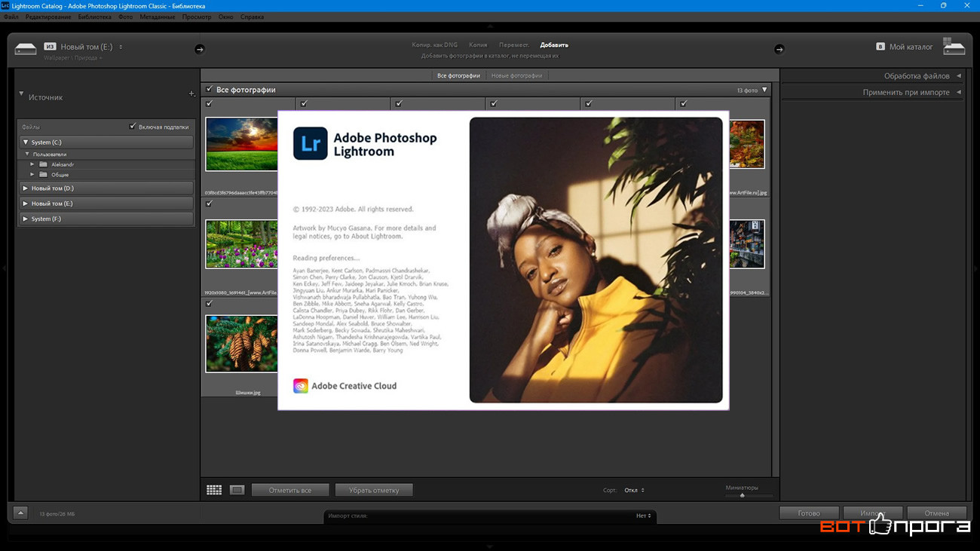Uncheck the tulip forest photo checkbox
The width and height of the screenshot is (980, 551).
(x=210, y=204)
